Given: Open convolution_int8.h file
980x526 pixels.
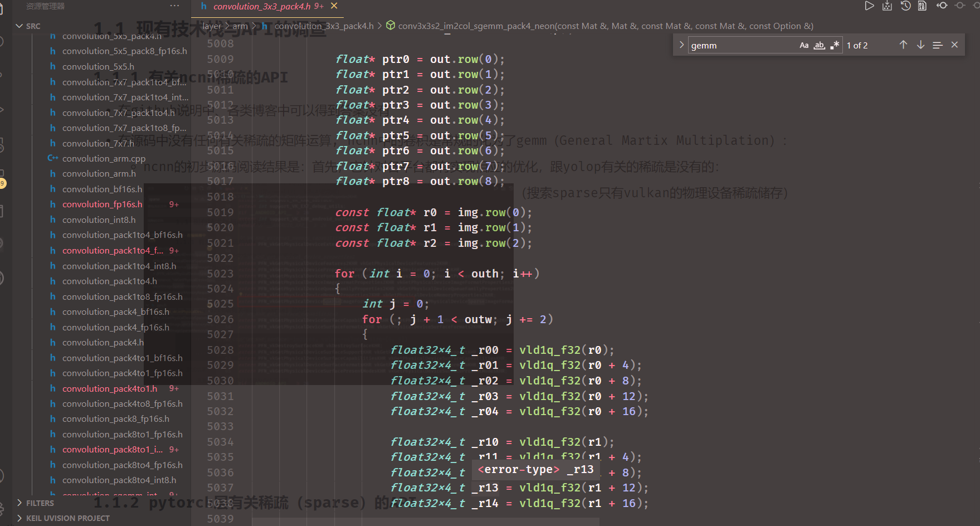Looking at the screenshot, I should (x=99, y=220).
